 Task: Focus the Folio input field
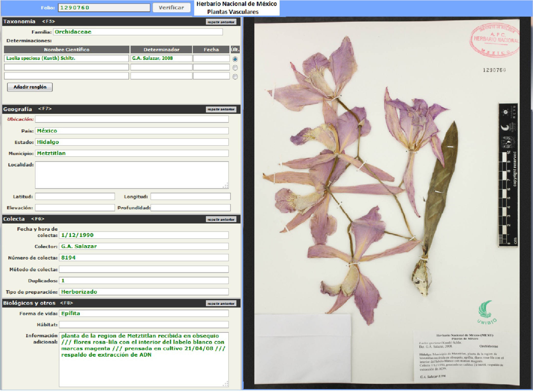click(x=104, y=8)
